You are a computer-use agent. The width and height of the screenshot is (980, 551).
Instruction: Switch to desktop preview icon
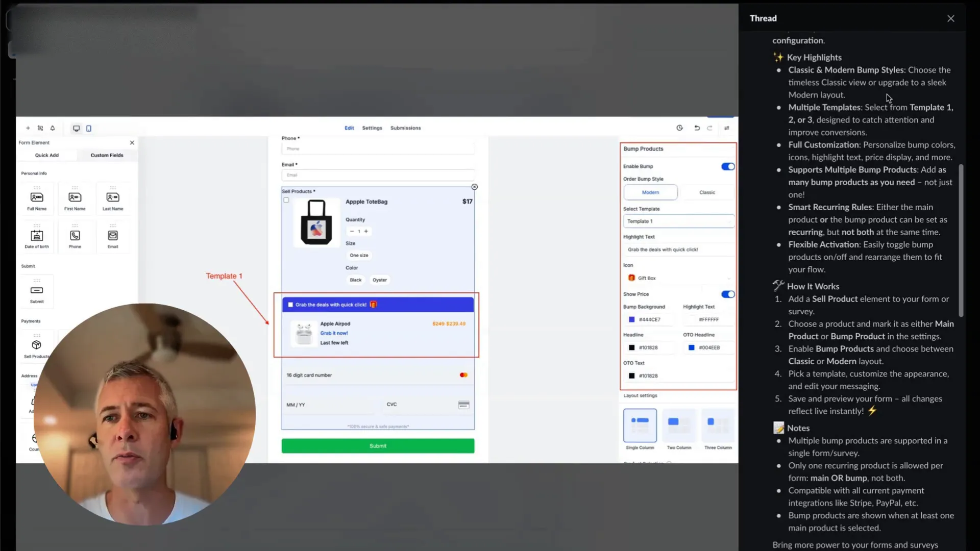click(x=76, y=128)
